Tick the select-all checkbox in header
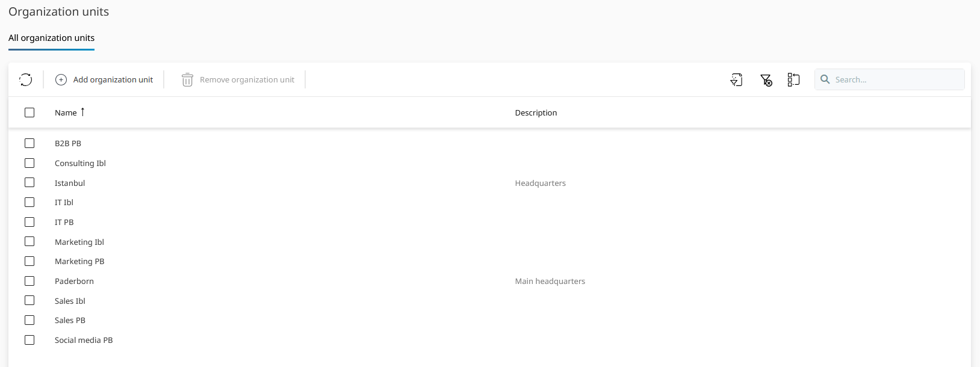980x367 pixels. point(29,113)
